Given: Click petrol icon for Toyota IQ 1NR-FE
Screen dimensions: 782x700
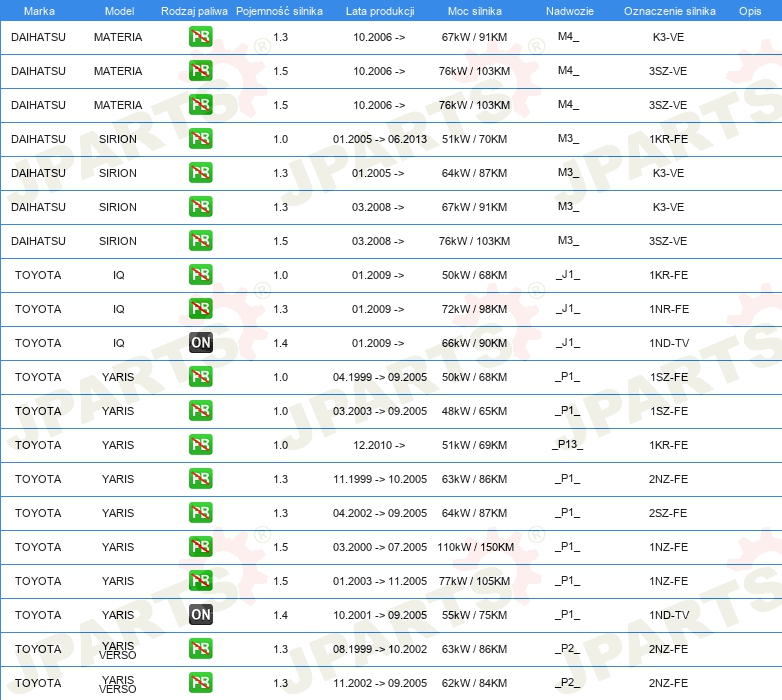Looking at the screenshot, I should pyautogui.click(x=200, y=308).
